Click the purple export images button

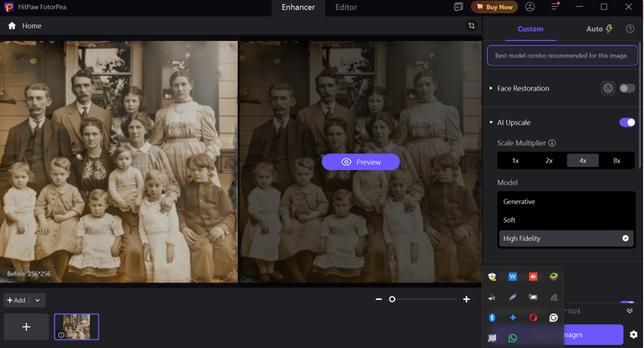(x=594, y=334)
